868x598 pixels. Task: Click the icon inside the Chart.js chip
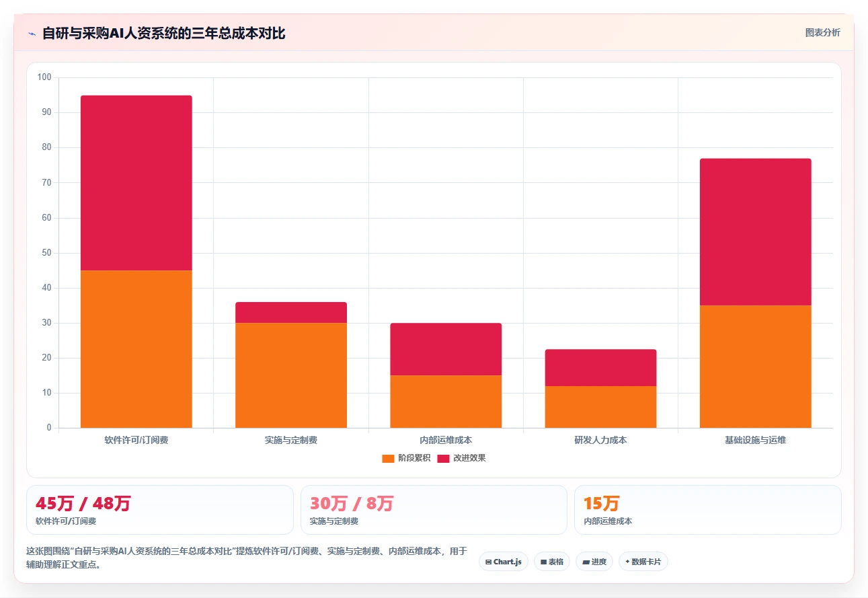pos(488,562)
